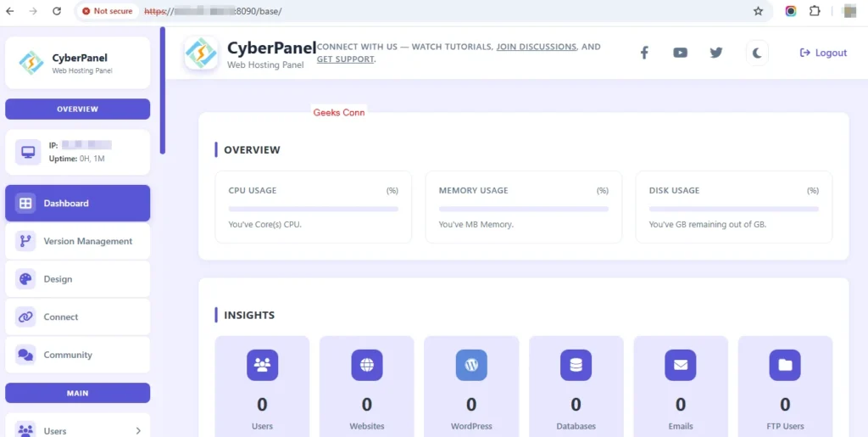Click the Websites globe icon
Viewport: 868px width, 437px height.
(x=367, y=365)
